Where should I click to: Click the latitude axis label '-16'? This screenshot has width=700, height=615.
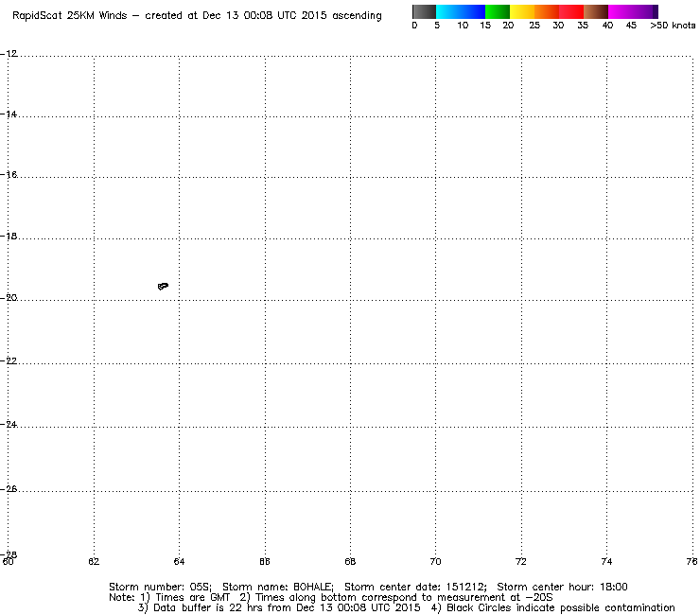coord(9,175)
